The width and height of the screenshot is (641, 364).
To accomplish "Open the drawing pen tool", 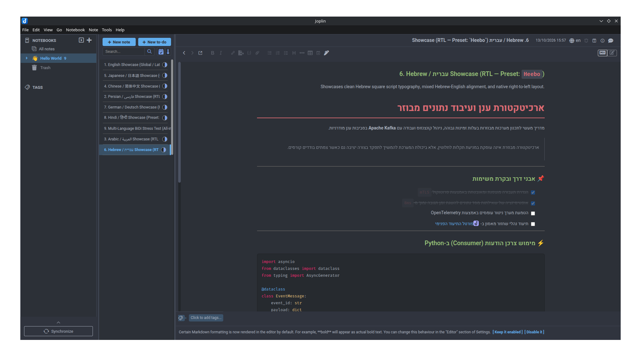I will point(326,53).
